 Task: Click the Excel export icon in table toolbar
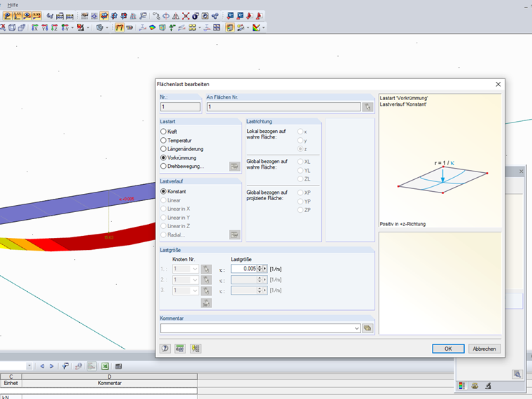(105, 366)
